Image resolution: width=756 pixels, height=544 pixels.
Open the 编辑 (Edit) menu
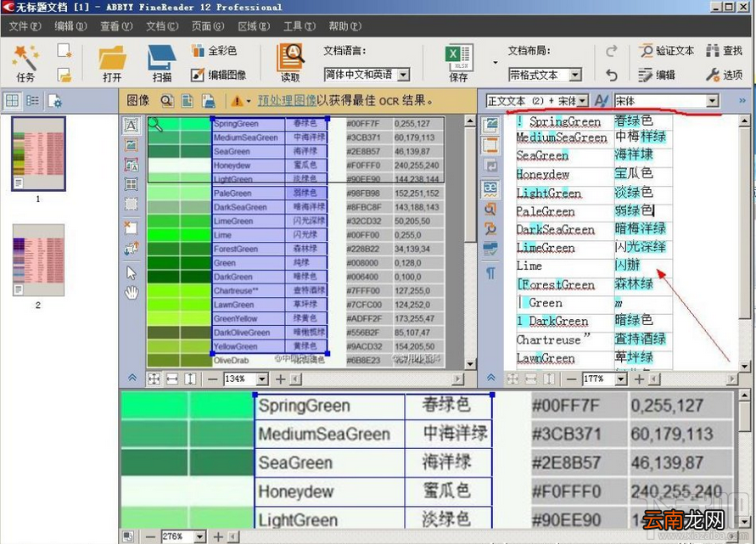pos(70,26)
